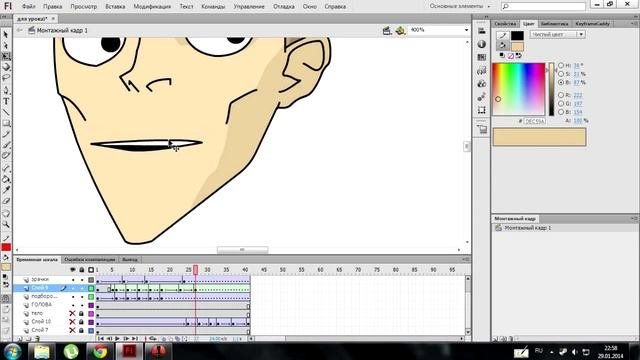640x360 pixels.
Task: Switch to the Свойства tab
Action: coord(505,24)
